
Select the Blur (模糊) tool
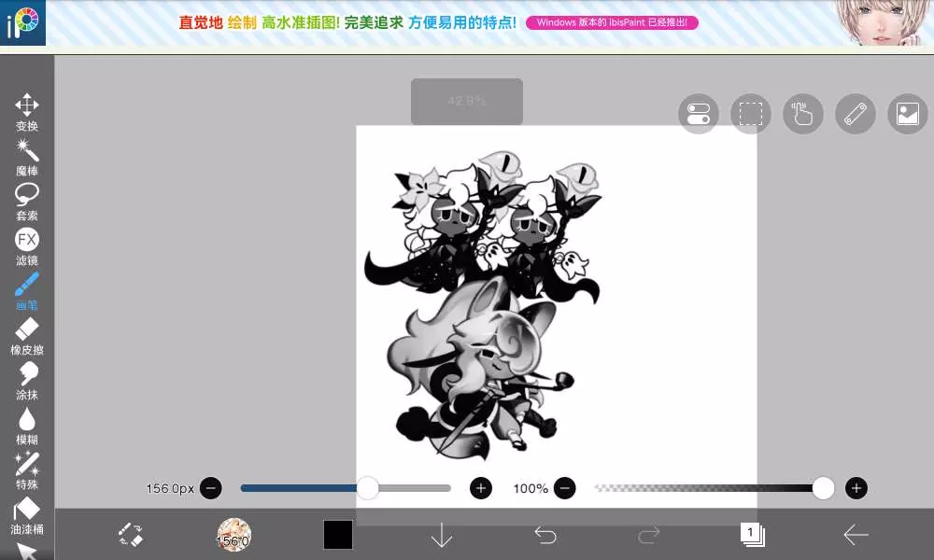pyautogui.click(x=27, y=427)
